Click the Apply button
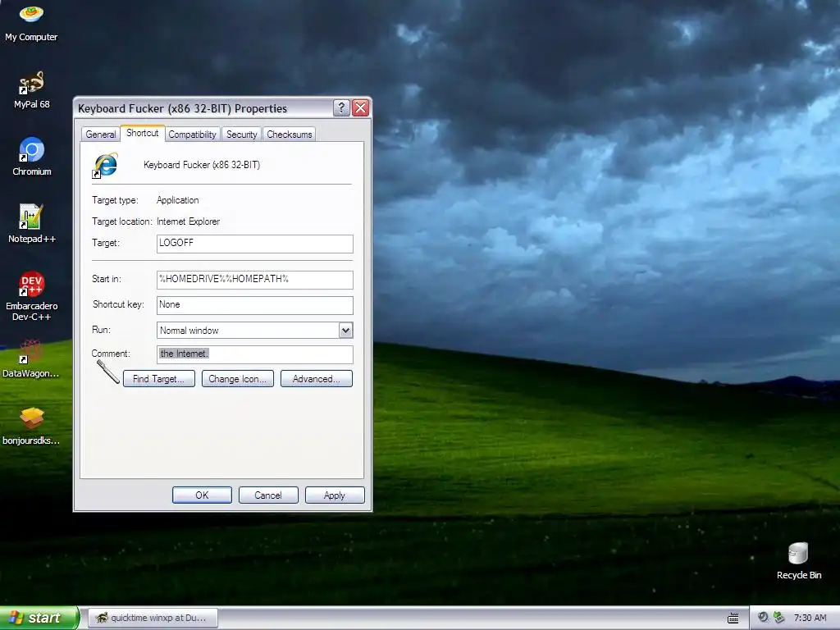Screen dimensions: 840x630 (x=335, y=495)
